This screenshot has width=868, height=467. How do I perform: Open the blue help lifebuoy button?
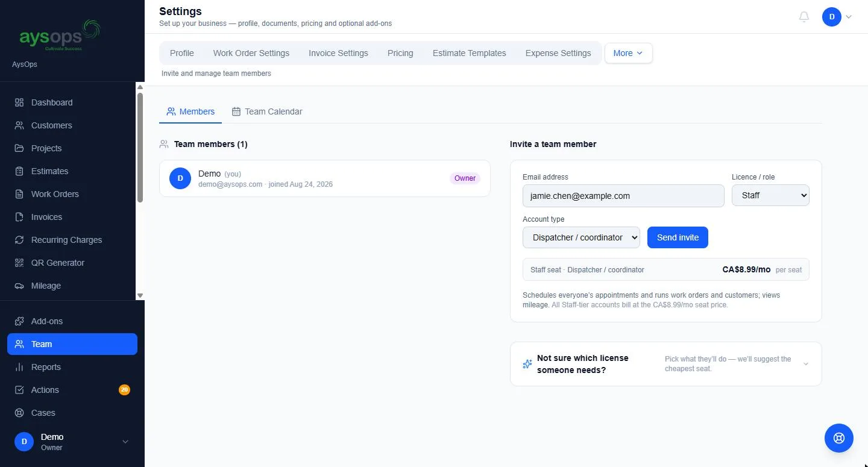click(839, 438)
